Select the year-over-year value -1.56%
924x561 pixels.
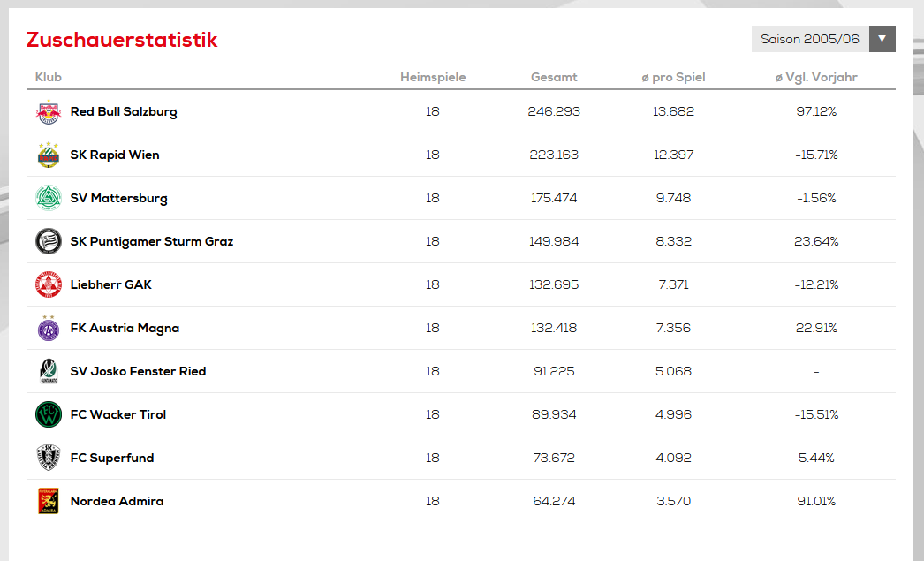coord(816,198)
